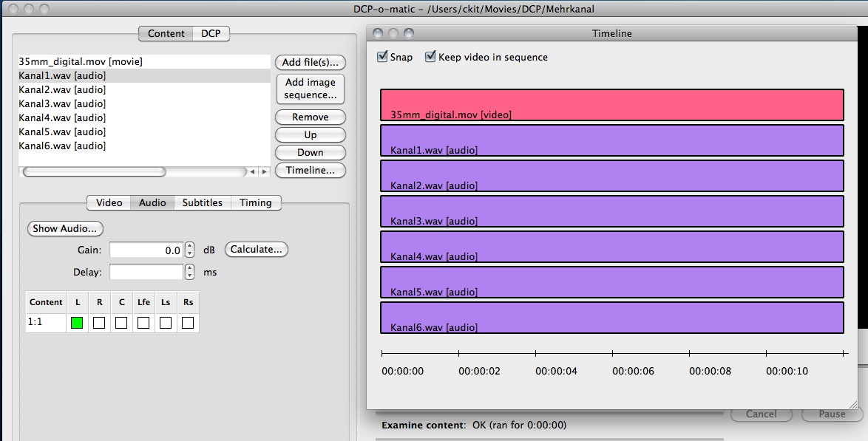Toggle Keep video in sequence checkbox
Viewport: 868px width, 441px height.
click(x=430, y=57)
